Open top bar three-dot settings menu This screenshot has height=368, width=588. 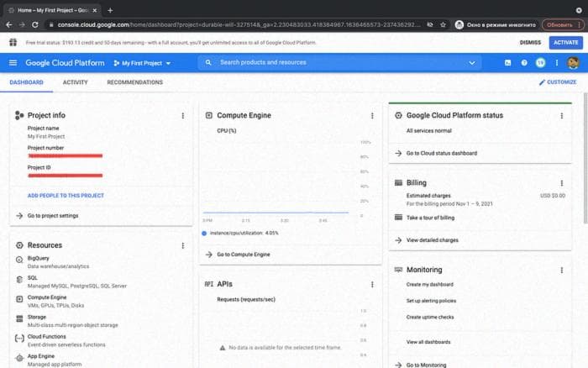click(x=556, y=63)
